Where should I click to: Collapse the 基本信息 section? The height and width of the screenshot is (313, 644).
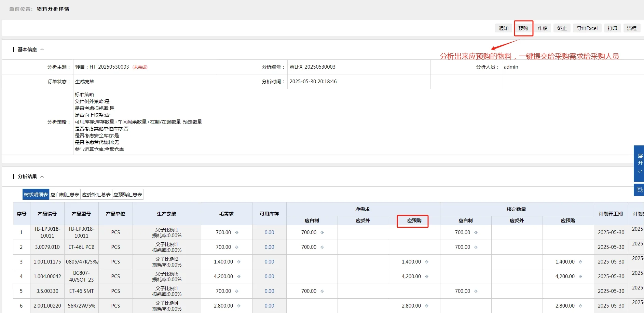coord(42,49)
